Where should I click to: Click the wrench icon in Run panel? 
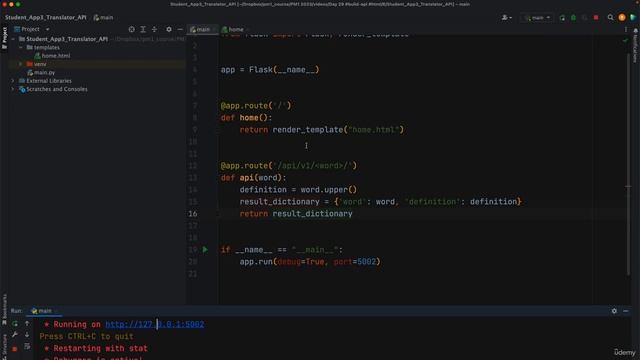pyautogui.click(x=15, y=335)
